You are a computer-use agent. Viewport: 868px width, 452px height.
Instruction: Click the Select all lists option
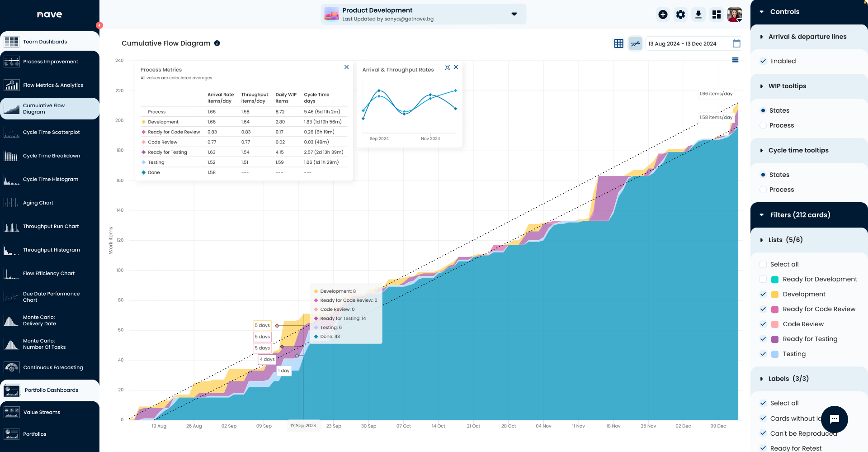(x=763, y=264)
